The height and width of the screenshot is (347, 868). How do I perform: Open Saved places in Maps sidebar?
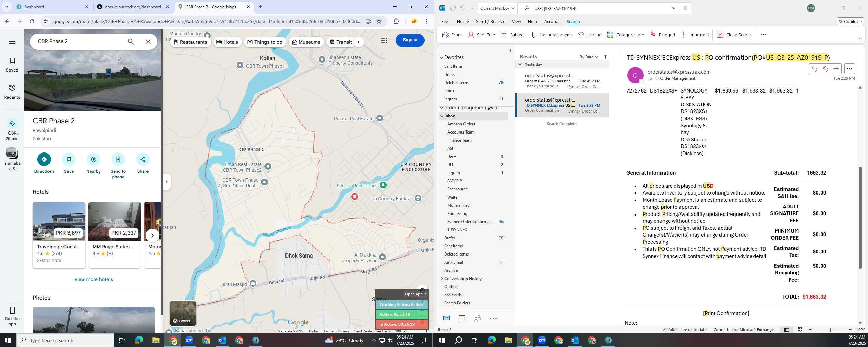12,64
